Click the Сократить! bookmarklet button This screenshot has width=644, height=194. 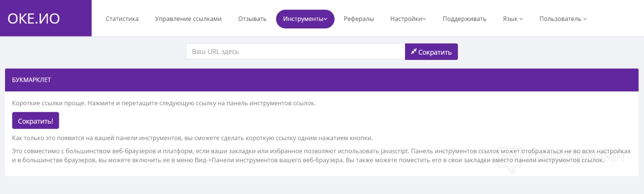tap(35, 121)
